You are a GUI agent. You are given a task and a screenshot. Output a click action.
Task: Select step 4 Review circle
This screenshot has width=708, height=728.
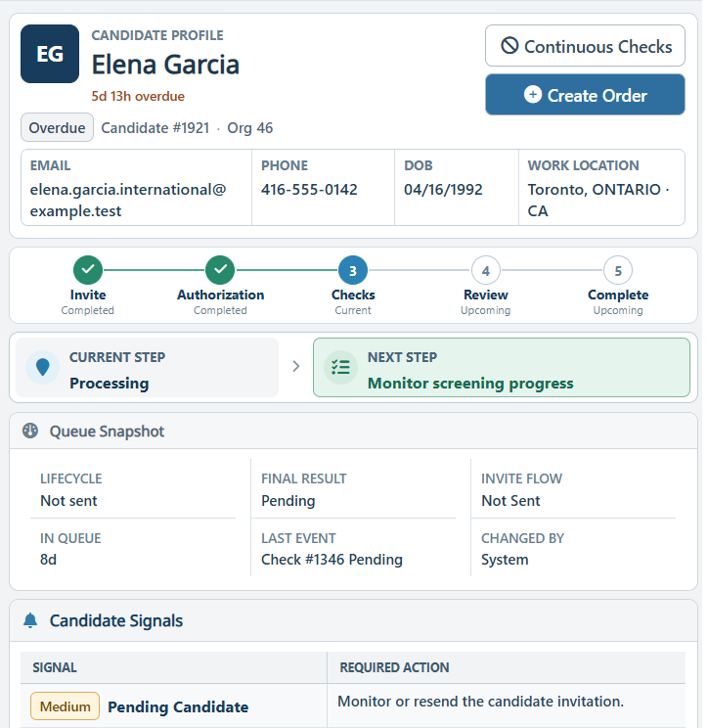[486, 270]
